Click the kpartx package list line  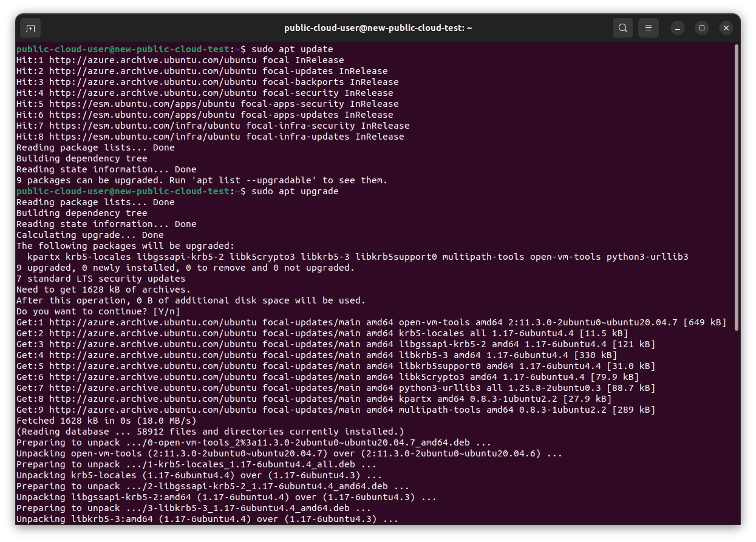358,257
